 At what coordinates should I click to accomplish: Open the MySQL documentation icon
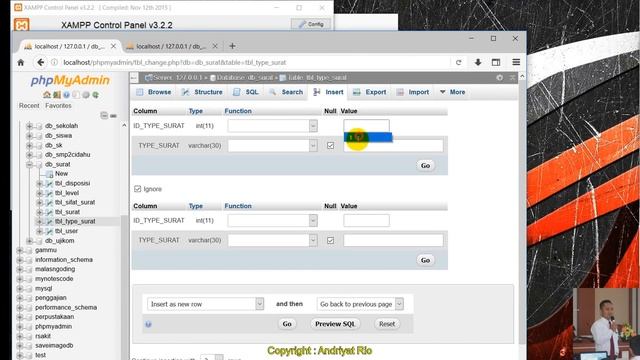[x=76, y=95]
